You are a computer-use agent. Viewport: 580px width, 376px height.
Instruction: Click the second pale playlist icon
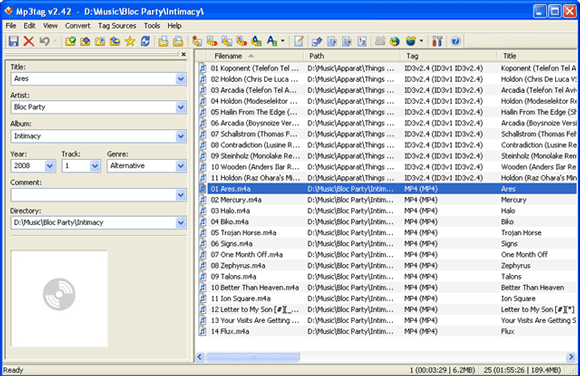tap(178, 41)
